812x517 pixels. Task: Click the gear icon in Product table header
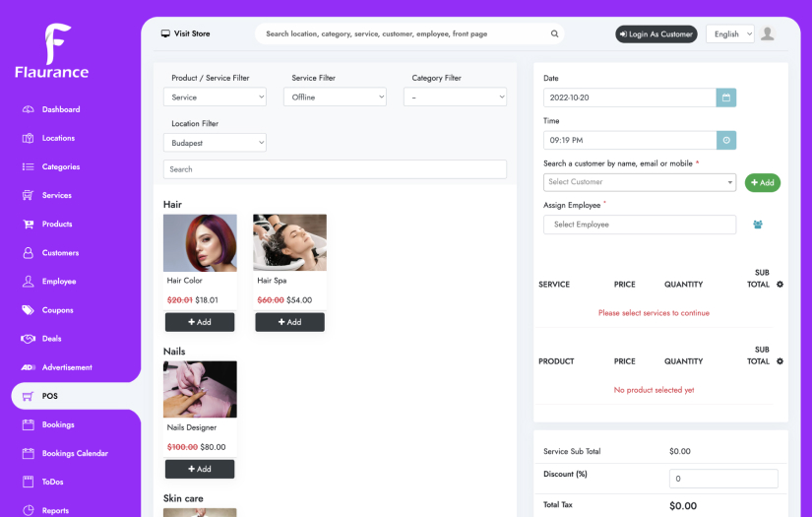[780, 361]
